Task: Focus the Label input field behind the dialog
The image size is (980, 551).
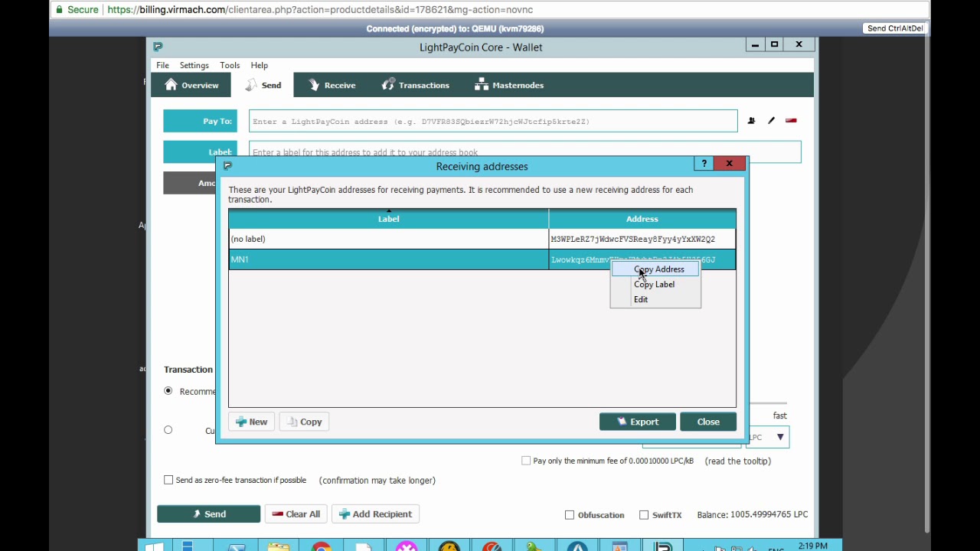Action: coord(525,152)
